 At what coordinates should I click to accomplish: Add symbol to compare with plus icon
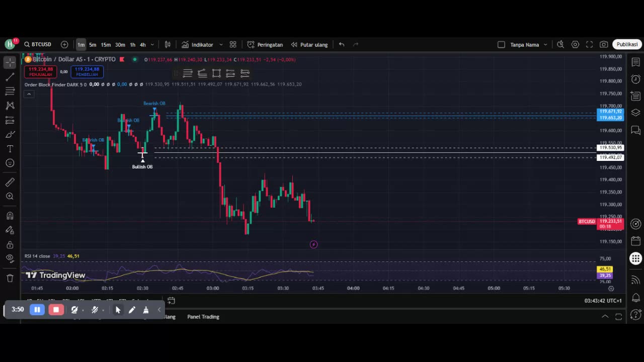(64, 45)
